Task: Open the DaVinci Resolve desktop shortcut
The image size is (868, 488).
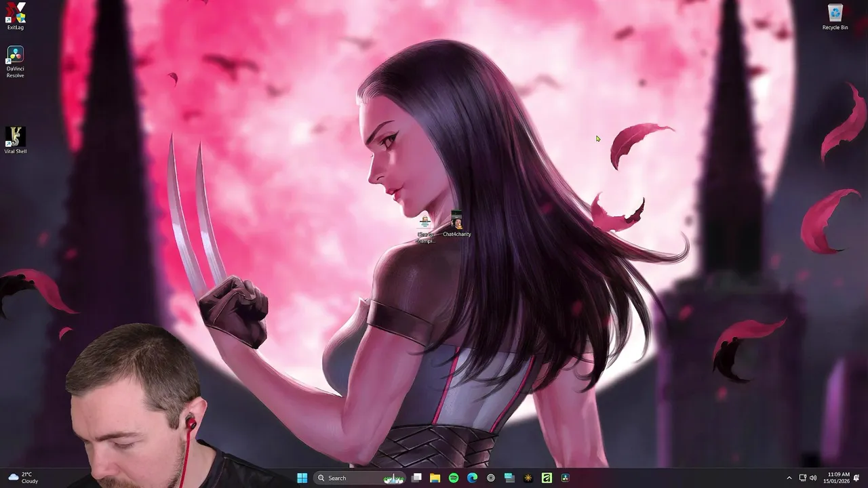Action: click(15, 62)
